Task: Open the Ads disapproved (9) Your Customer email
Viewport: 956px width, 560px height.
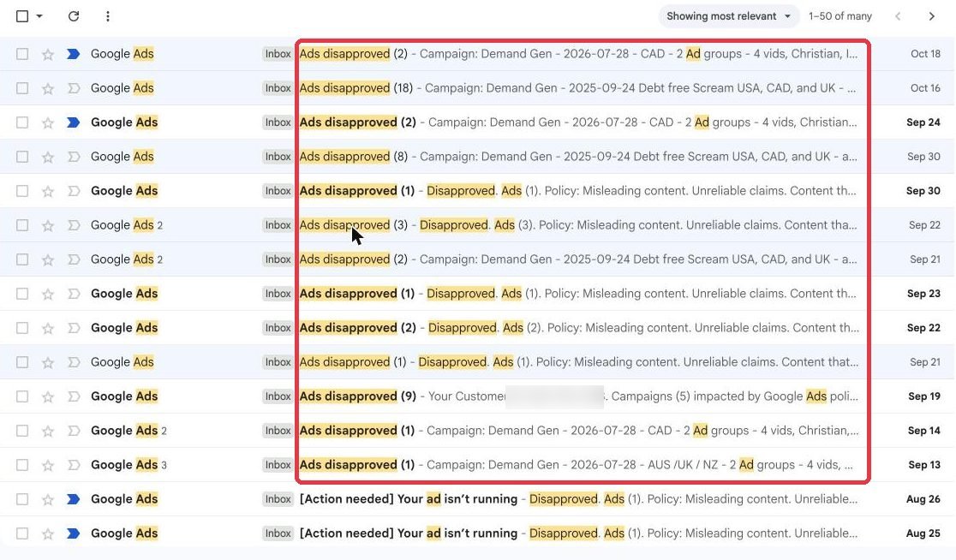Action: coord(579,396)
